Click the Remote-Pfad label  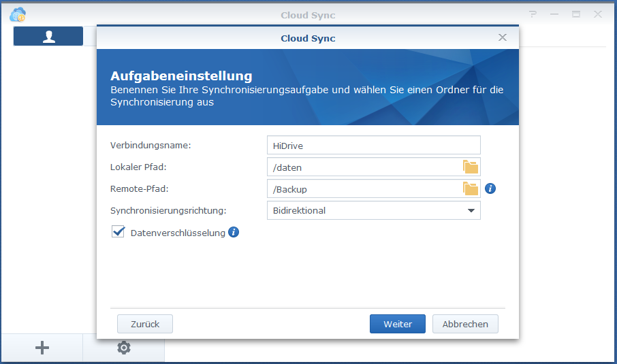(140, 188)
